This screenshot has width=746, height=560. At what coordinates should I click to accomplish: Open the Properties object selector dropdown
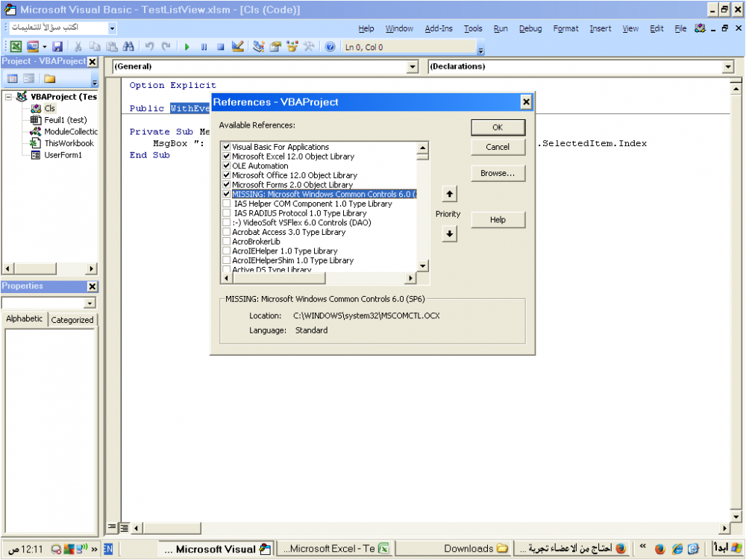coord(90,303)
